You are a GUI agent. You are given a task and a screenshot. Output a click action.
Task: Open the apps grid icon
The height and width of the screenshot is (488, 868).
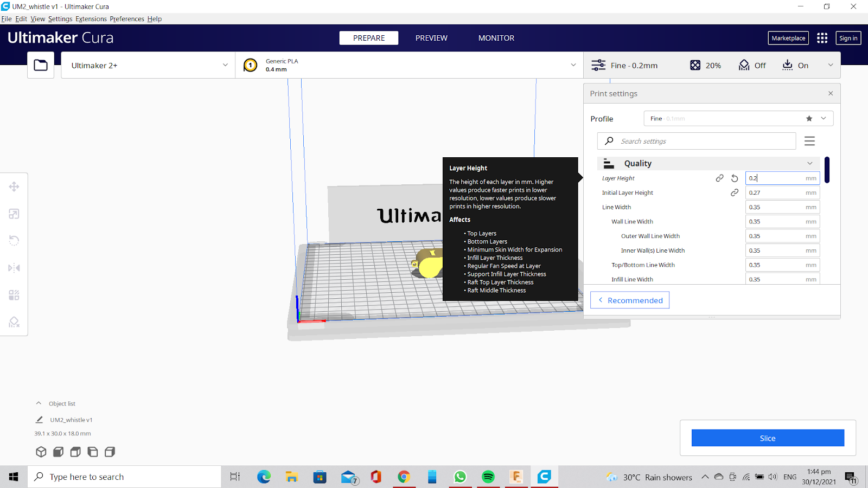tap(822, 38)
